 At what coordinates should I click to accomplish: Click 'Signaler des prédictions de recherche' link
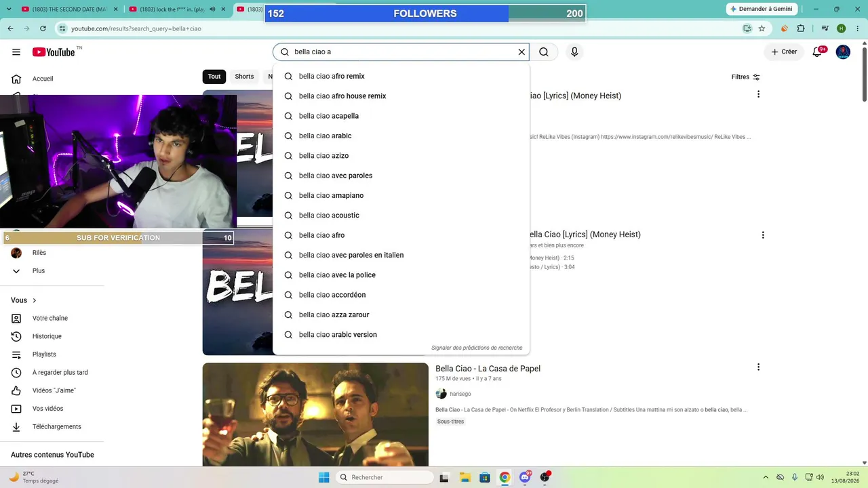coord(477,348)
